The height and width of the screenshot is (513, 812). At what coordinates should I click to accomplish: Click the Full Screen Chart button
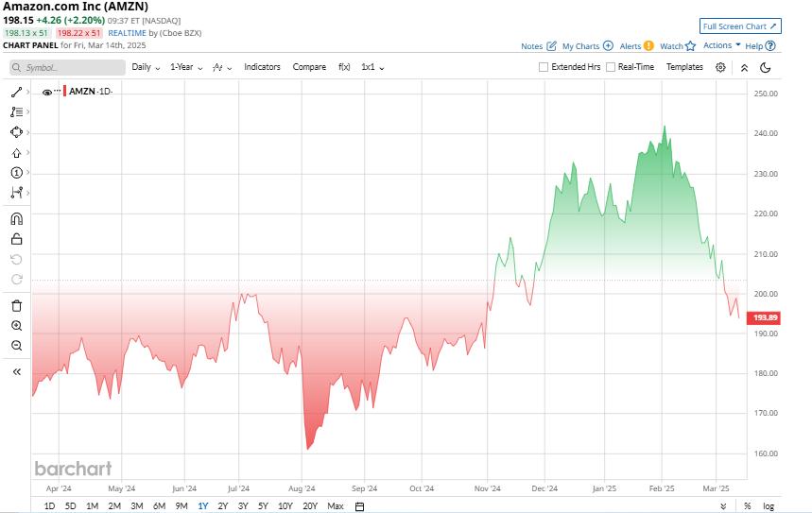tap(740, 26)
